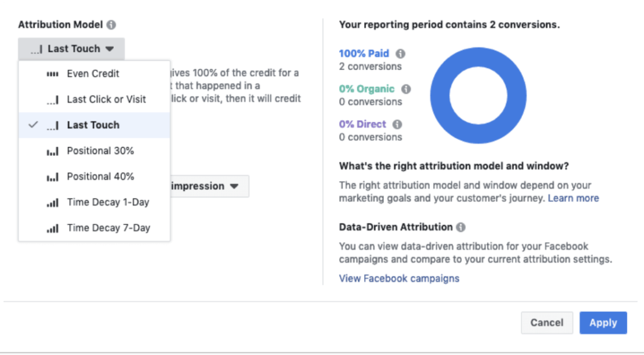Click info icon next to Attribution Model
The height and width of the screenshot is (355, 644).
pyautogui.click(x=111, y=25)
